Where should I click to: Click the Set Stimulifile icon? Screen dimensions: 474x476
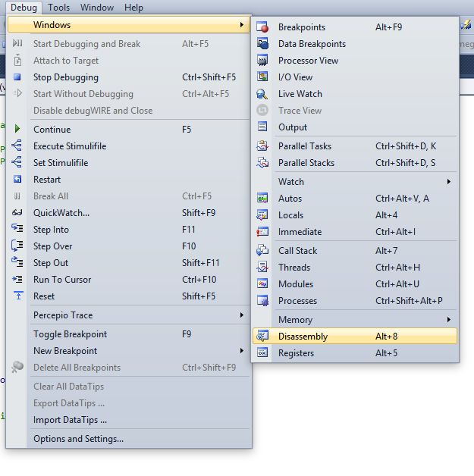click(x=17, y=162)
